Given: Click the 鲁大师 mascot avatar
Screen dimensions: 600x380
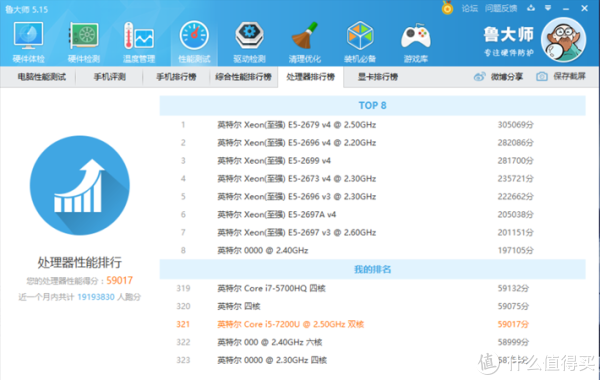Looking at the screenshot, I should pyautogui.click(x=563, y=40).
